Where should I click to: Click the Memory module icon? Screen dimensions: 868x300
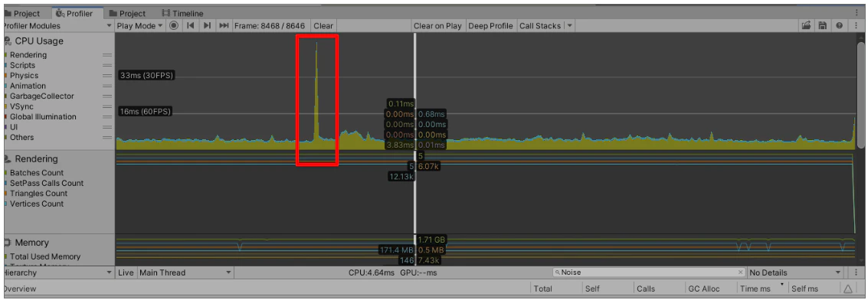click(x=7, y=243)
